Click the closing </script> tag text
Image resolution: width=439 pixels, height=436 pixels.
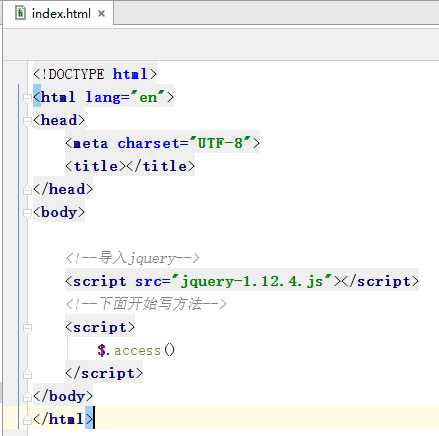tap(104, 374)
